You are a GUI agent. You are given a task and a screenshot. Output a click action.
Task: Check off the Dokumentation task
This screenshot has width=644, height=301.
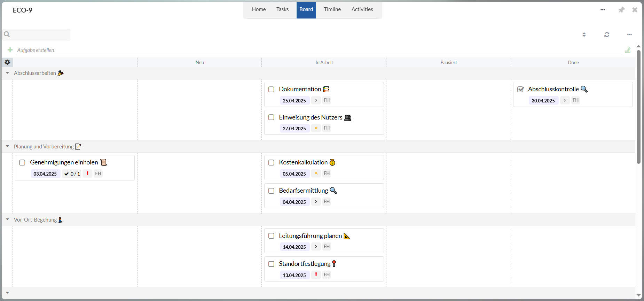[272, 90]
